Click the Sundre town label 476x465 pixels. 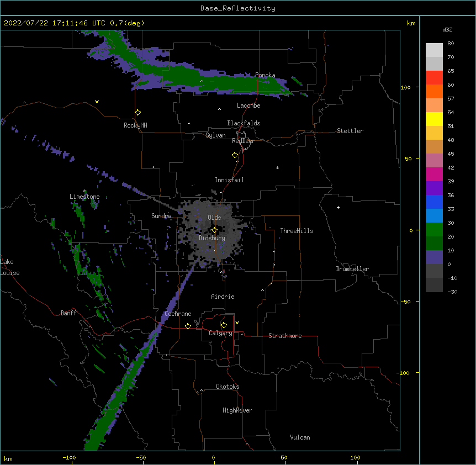click(161, 216)
